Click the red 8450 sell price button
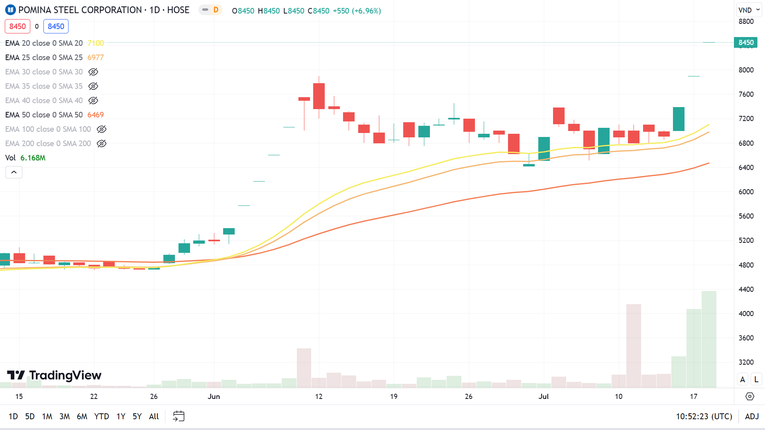Screen dimensions: 765x430 [18, 26]
